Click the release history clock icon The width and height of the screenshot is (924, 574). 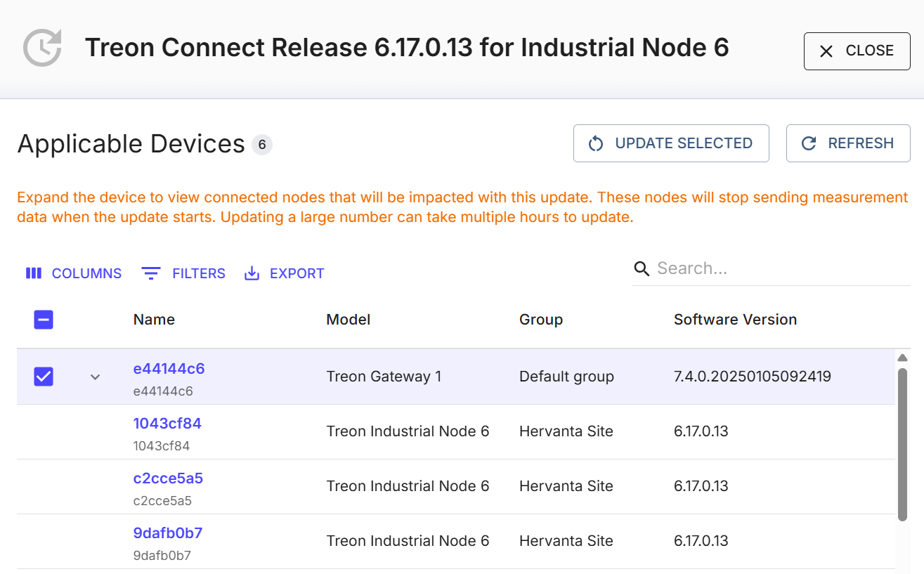click(x=42, y=48)
